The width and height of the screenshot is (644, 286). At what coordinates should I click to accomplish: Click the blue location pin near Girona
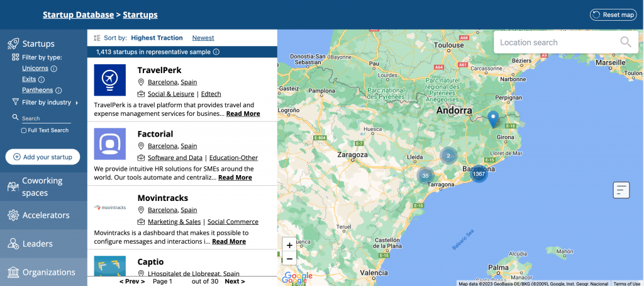pos(493,118)
